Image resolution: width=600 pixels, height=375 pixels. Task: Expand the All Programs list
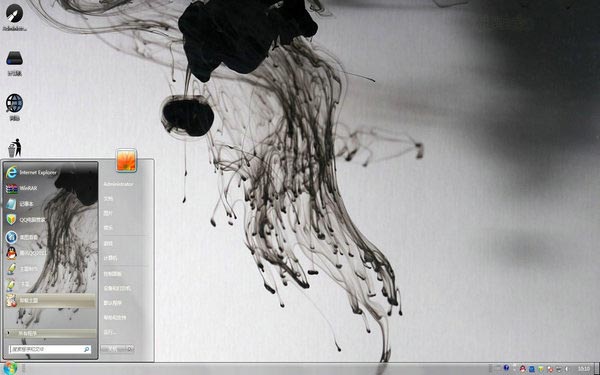(x=50, y=333)
